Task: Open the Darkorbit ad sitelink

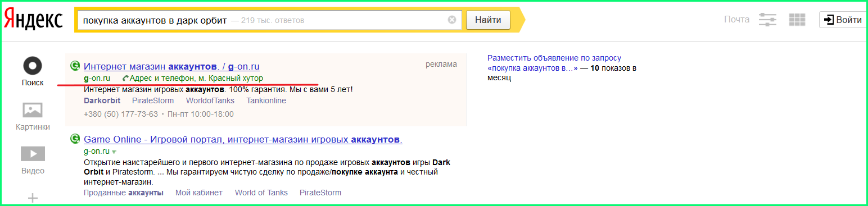Action: click(x=101, y=101)
